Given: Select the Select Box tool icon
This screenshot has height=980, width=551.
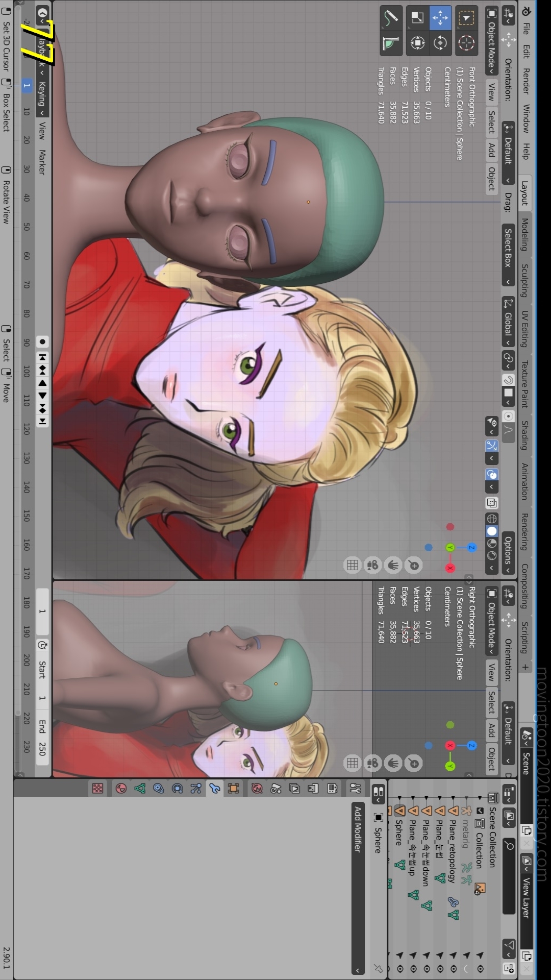Looking at the screenshot, I should tap(466, 18).
